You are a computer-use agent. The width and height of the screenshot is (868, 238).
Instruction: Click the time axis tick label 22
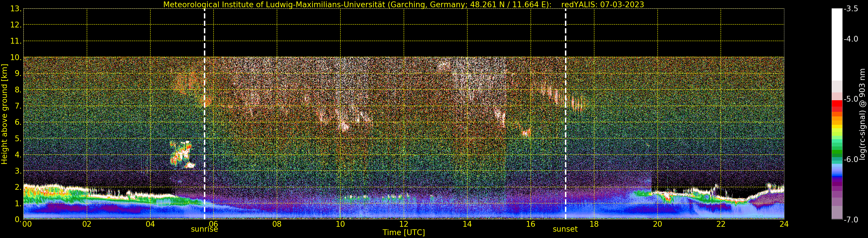[721, 224]
